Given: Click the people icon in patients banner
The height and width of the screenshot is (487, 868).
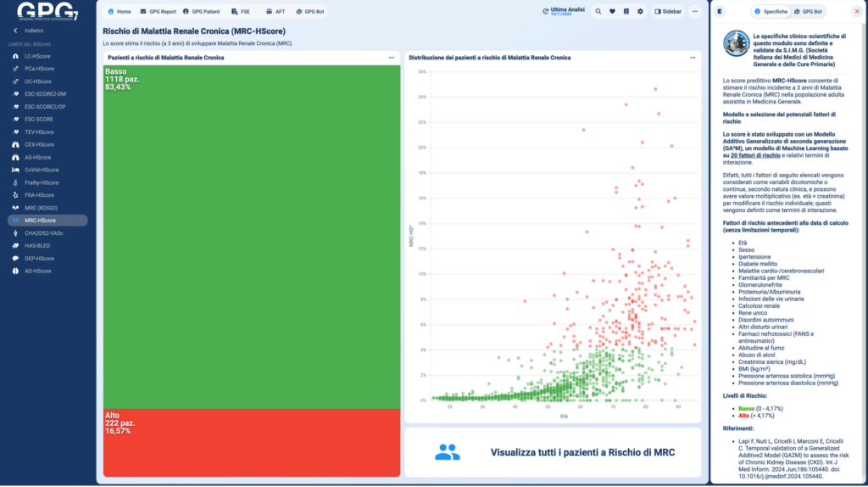Looking at the screenshot, I should coord(447,452).
